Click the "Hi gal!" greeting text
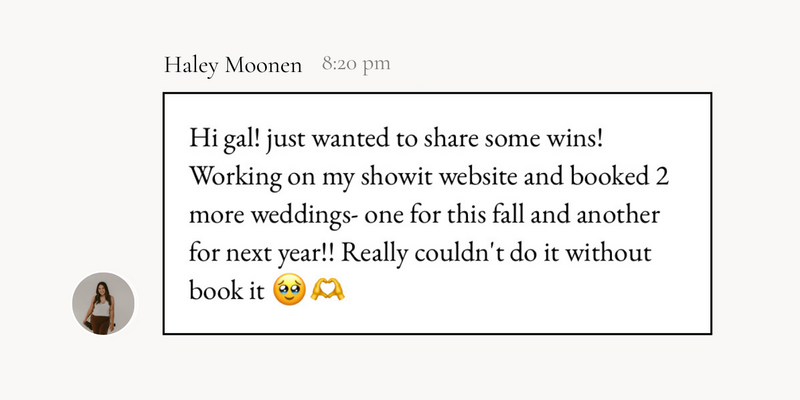This screenshot has width=800, height=400. pos(225,138)
